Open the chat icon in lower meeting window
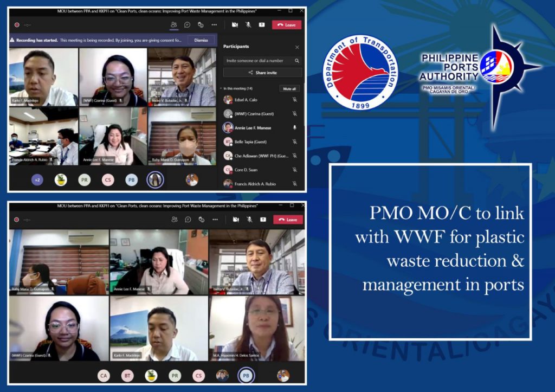 (x=188, y=220)
